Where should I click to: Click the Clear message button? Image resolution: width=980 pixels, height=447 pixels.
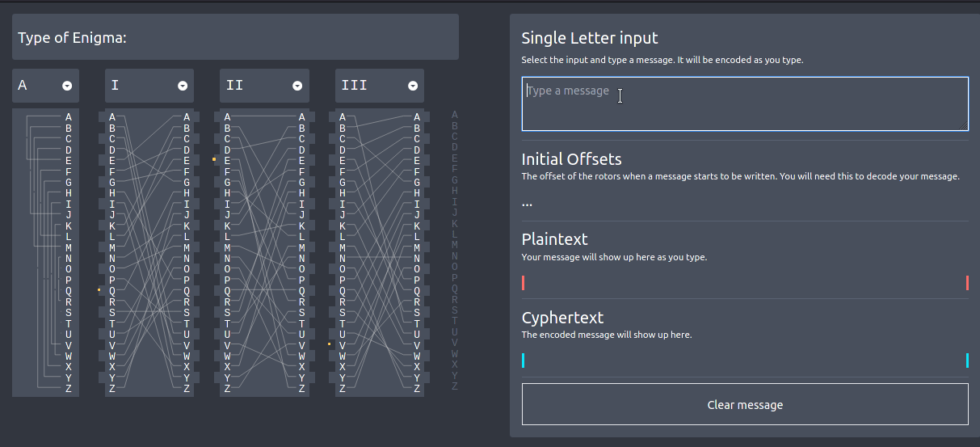tap(745, 404)
